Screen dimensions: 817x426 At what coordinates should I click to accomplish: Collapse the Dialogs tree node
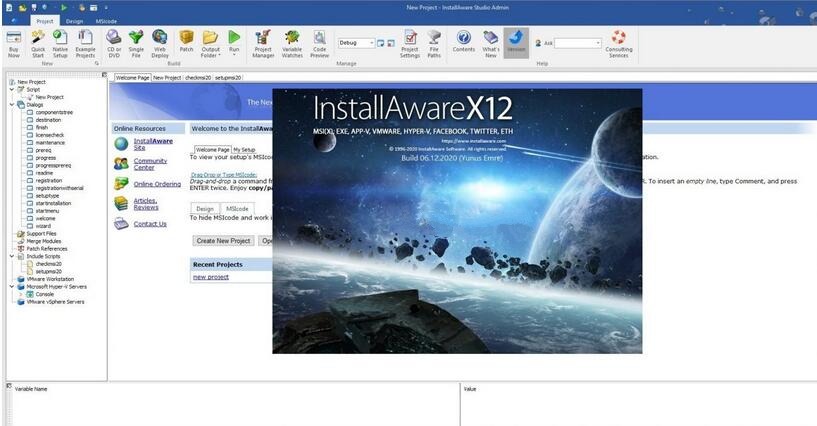12,105
